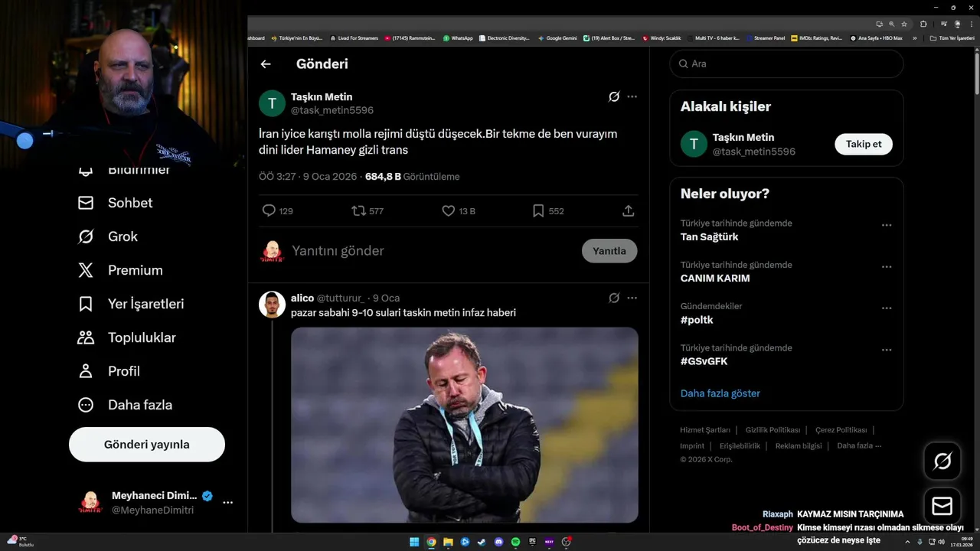Open Grok icon on Taşkın Metin's post
The image size is (980, 551).
click(614, 96)
